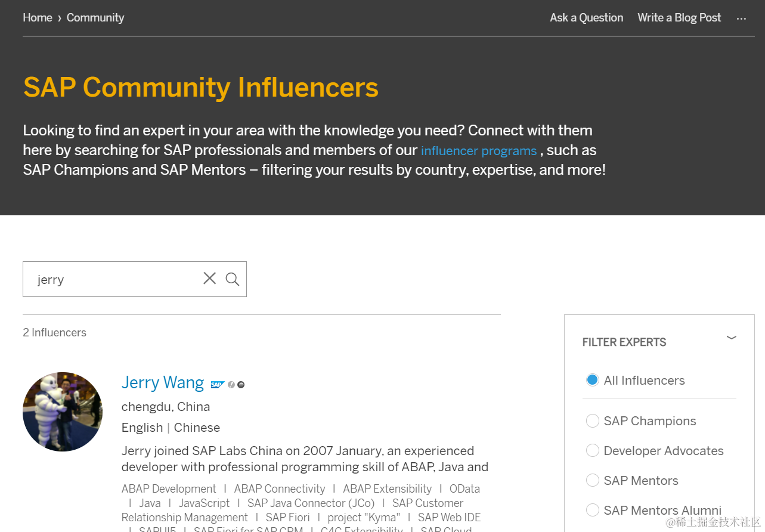765x532 pixels.
Task: Select the SAP Champions filter option
Action: click(x=592, y=421)
